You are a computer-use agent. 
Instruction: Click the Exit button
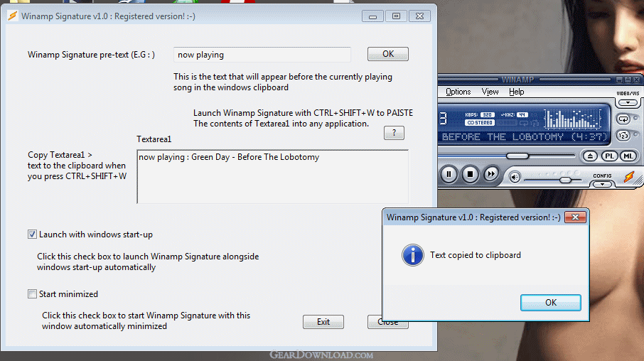tap(323, 322)
